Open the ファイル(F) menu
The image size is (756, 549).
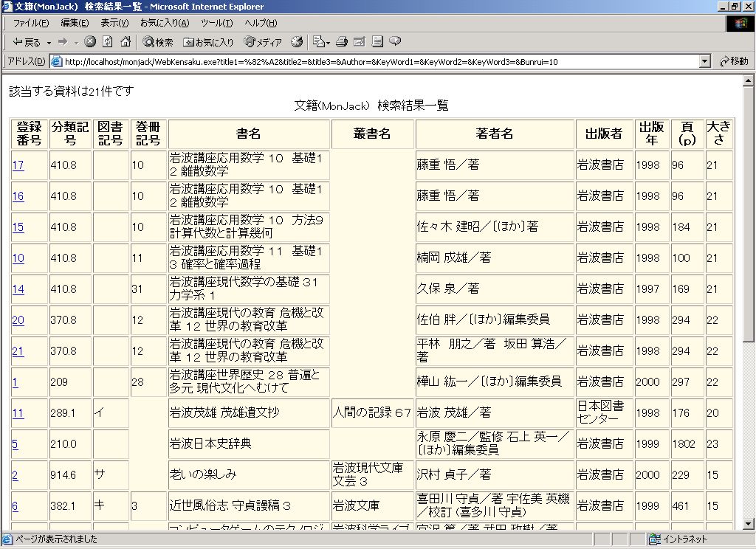click(x=31, y=23)
